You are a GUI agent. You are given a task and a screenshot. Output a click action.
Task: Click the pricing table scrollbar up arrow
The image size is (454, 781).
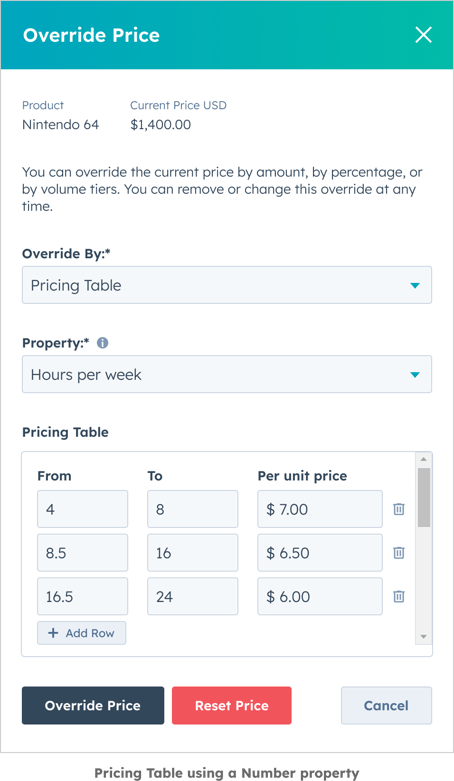click(424, 459)
